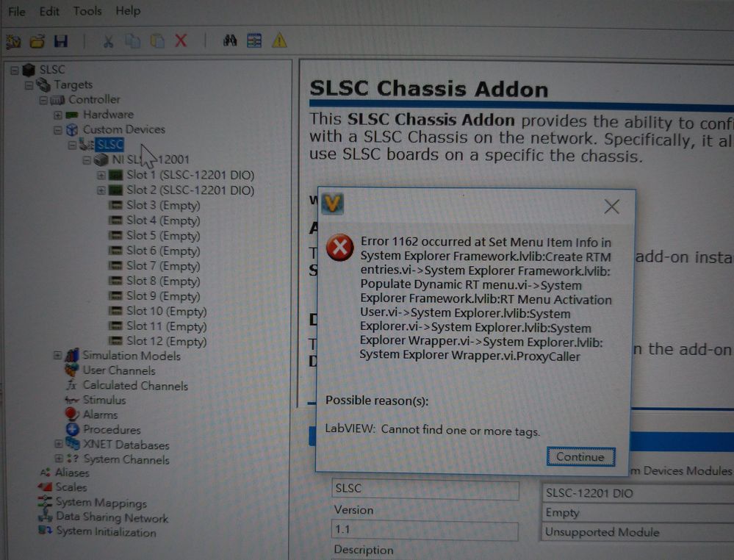Select the Targets tree icon
Image resolution: width=734 pixels, height=560 pixels.
[43, 85]
